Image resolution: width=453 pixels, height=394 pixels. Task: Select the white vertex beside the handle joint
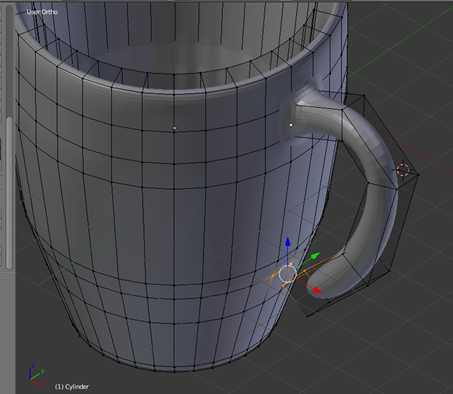pyautogui.click(x=291, y=125)
